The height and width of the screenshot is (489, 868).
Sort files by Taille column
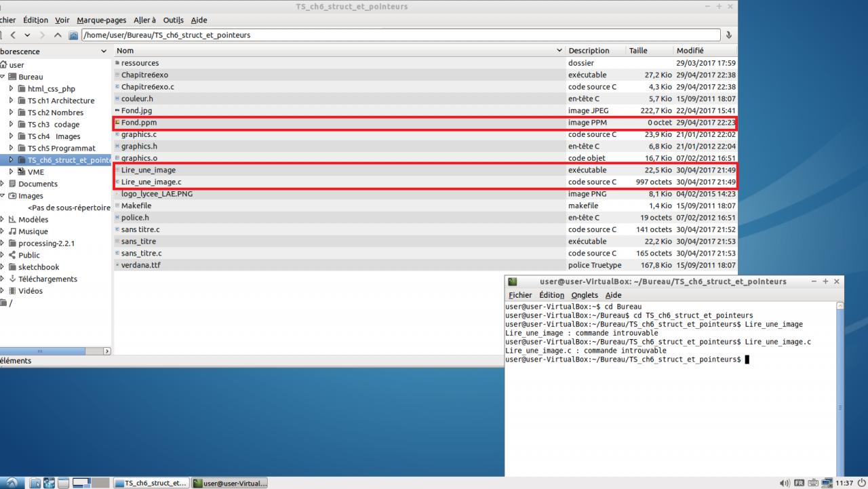click(x=650, y=51)
